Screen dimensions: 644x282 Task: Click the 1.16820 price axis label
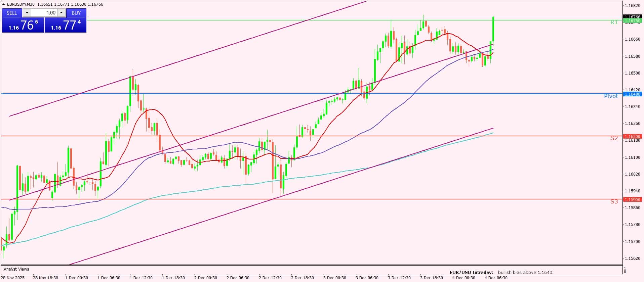(632, 6)
